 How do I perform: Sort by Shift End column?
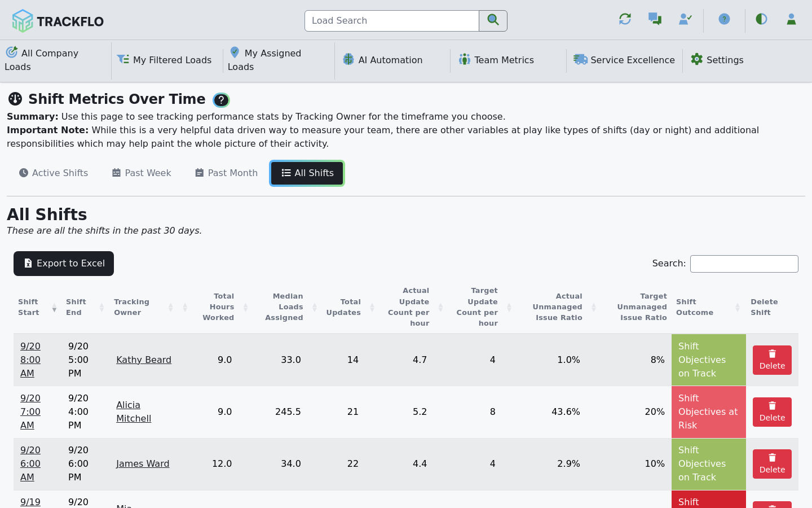point(85,307)
